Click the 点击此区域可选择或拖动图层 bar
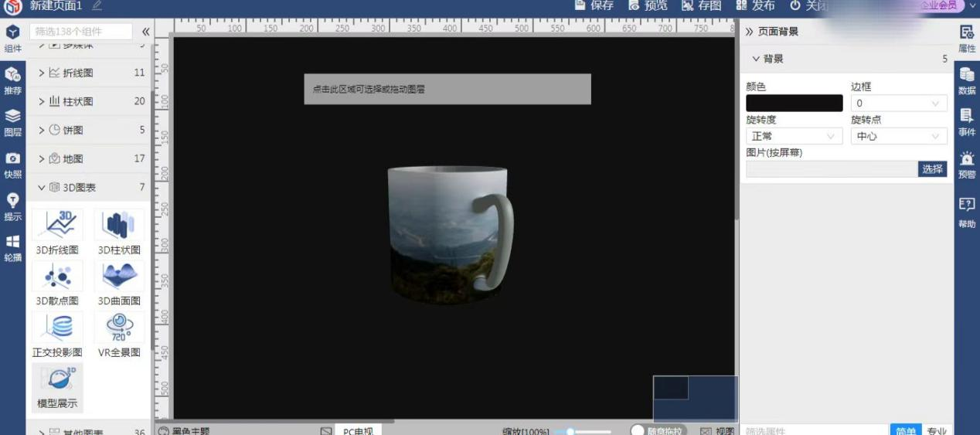Viewport: 980px width, 435px height. (447, 89)
